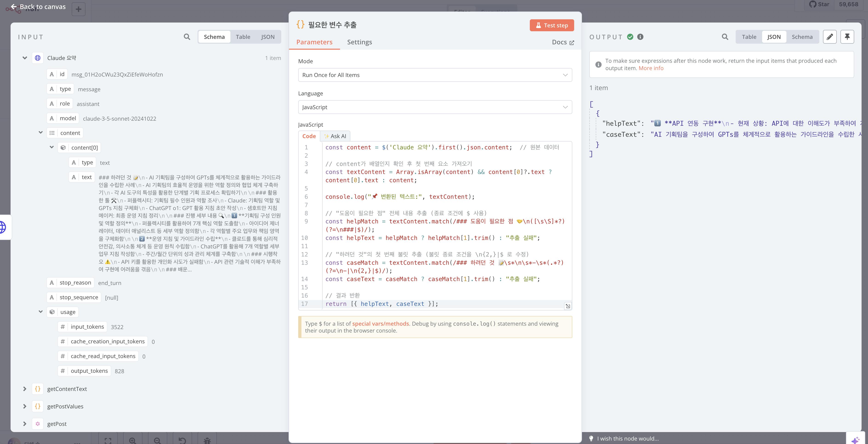868x444 pixels.
Task: Expand the getContentText node
Action: click(25, 389)
